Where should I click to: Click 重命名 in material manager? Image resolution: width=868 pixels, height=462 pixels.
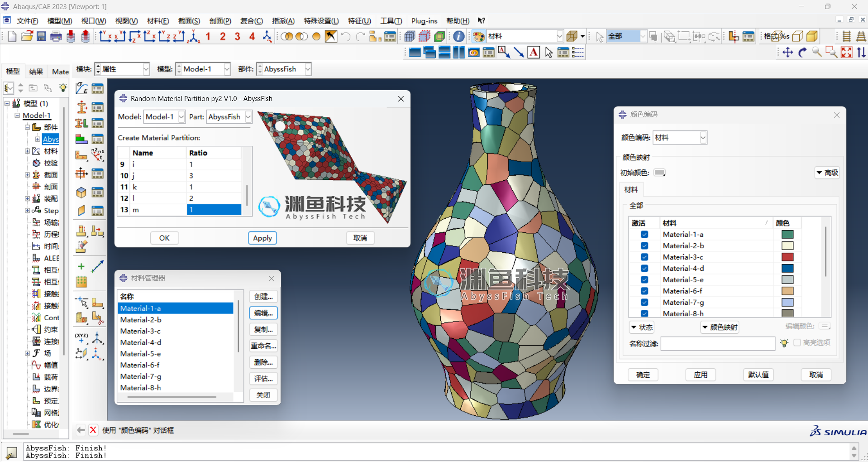click(263, 346)
